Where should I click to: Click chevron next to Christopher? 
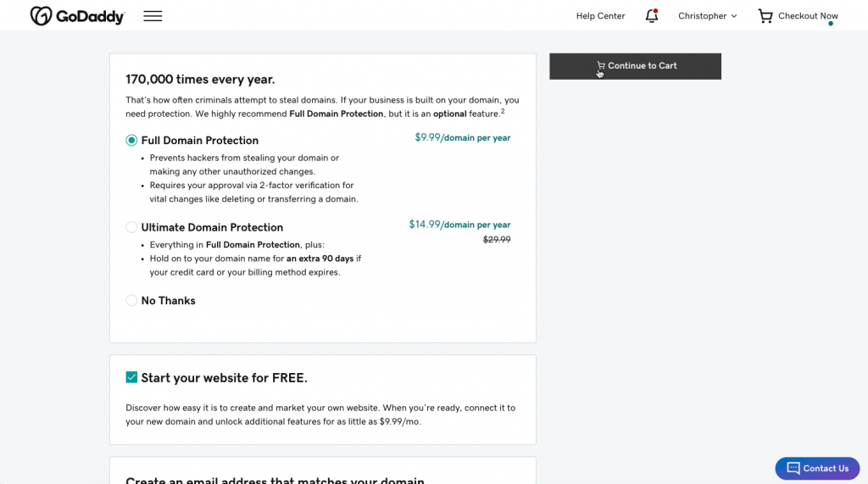pos(734,16)
